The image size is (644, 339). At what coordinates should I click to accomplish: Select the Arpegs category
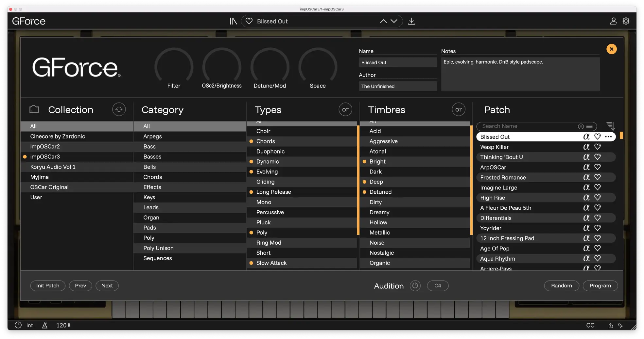(190, 137)
